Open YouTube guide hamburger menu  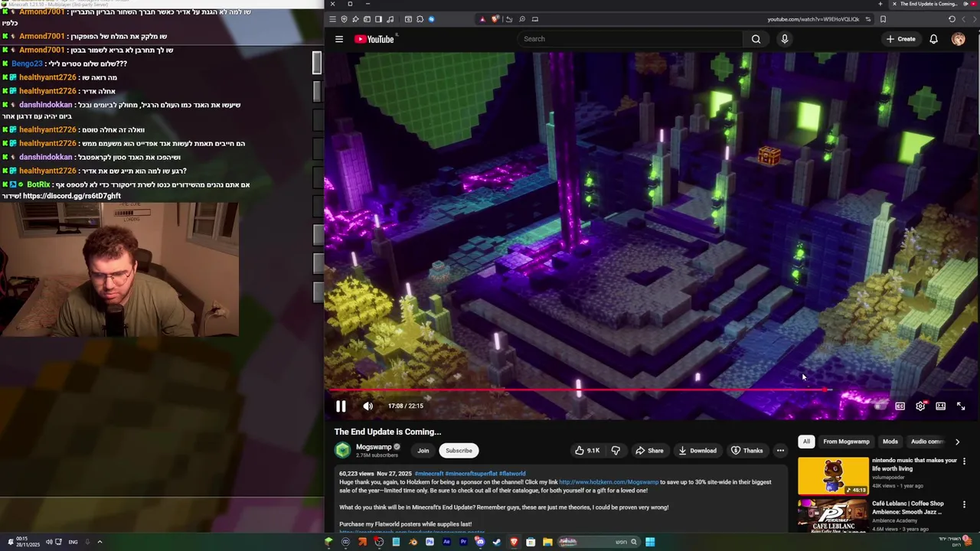click(x=339, y=39)
